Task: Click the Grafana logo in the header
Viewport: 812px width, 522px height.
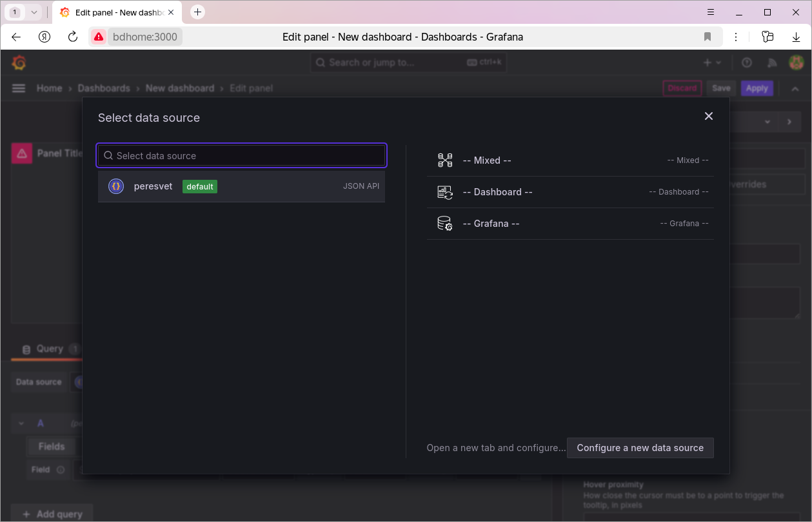Action: click(19, 63)
